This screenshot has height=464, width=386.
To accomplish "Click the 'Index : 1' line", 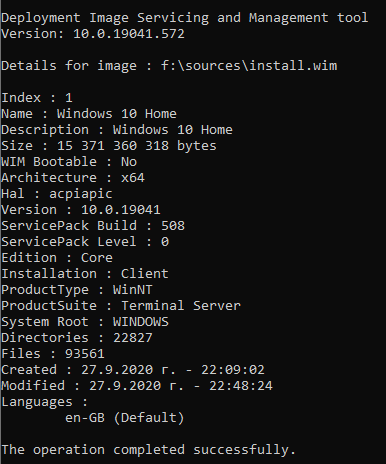I will click(x=37, y=98).
